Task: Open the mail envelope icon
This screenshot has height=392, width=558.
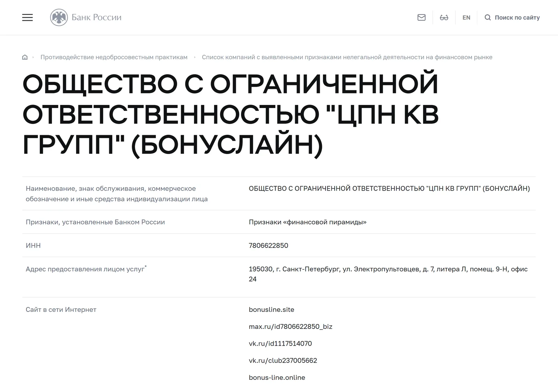Action: [421, 17]
